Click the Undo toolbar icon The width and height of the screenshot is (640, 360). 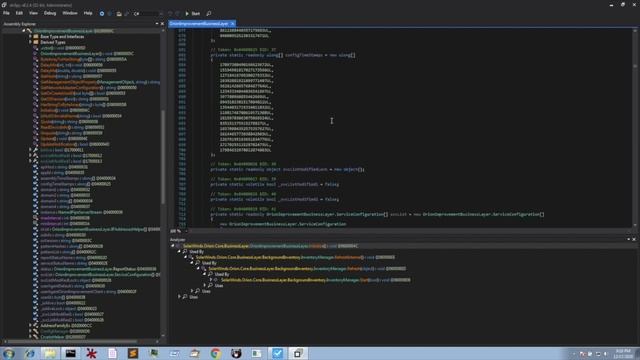pyautogui.click(x=170, y=13)
